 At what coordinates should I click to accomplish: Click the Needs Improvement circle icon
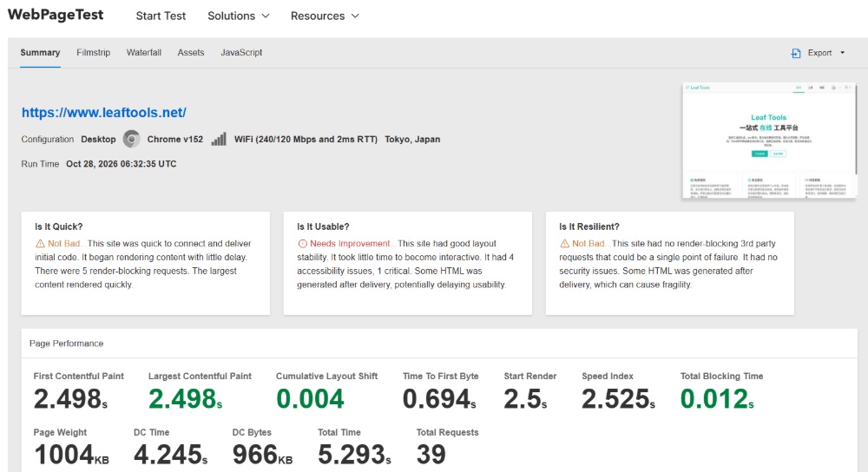tap(302, 244)
